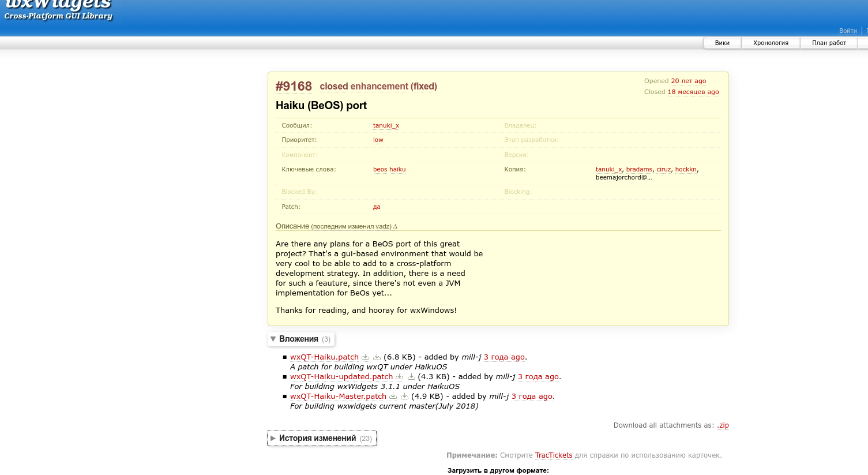Image resolution: width=868 pixels, height=475 pixels.
Task: Click the 'Владелец:' field label
Action: click(x=520, y=126)
